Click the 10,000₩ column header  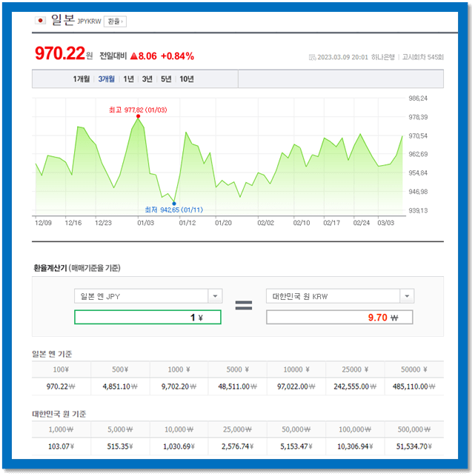pos(179,429)
